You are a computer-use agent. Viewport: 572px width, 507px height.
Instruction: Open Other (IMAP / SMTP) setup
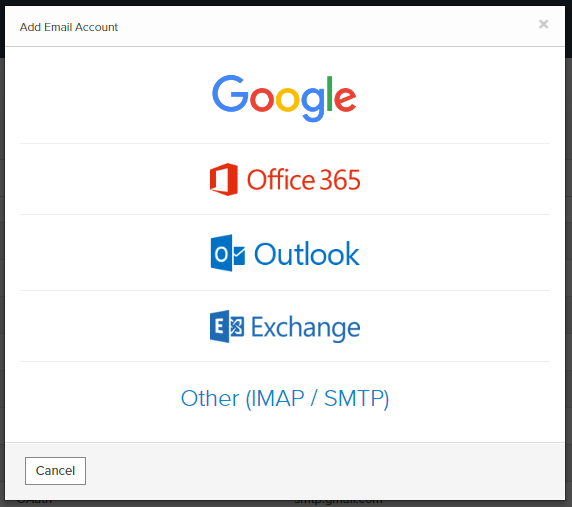285,398
